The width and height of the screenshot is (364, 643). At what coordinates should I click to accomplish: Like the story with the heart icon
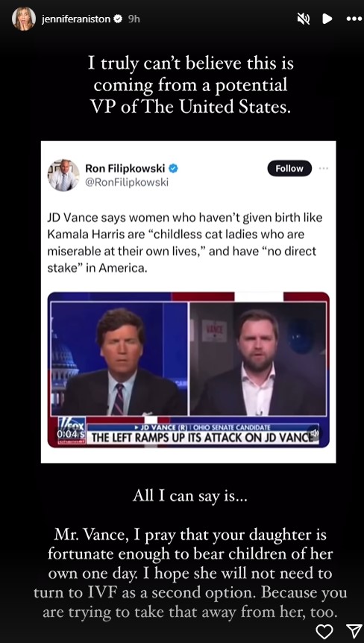tap(324, 632)
